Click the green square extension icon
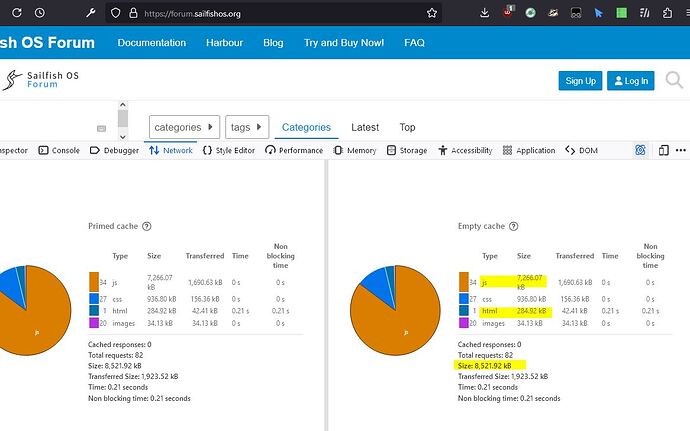 tap(621, 13)
